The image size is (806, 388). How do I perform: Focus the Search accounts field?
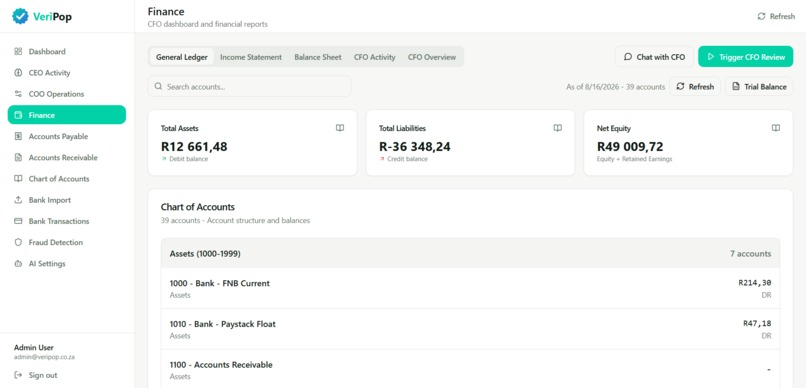[250, 86]
